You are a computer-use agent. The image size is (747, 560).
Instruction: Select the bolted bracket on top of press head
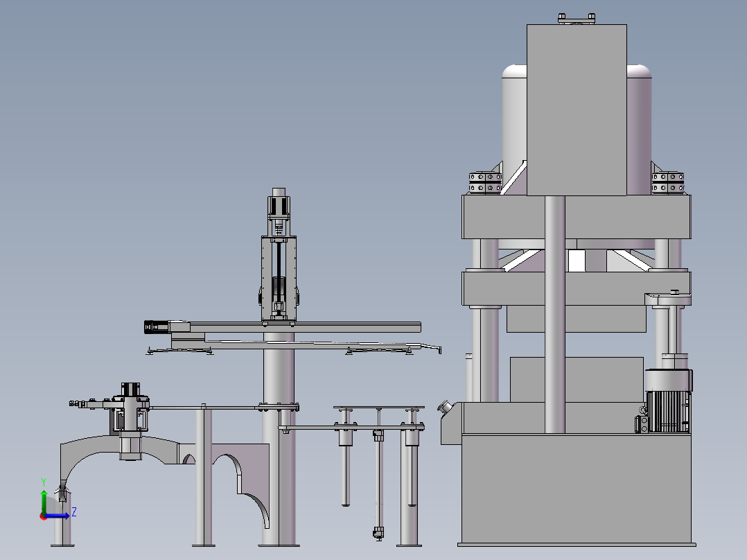click(x=577, y=19)
